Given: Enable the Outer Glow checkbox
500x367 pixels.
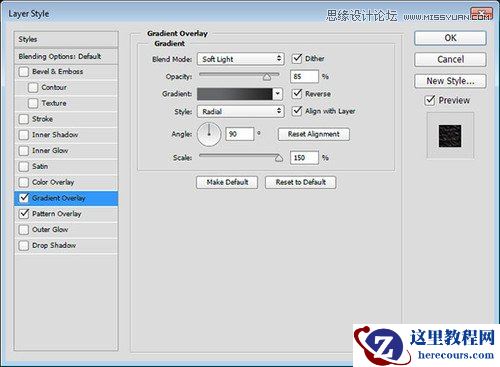Looking at the screenshot, I should click(24, 230).
